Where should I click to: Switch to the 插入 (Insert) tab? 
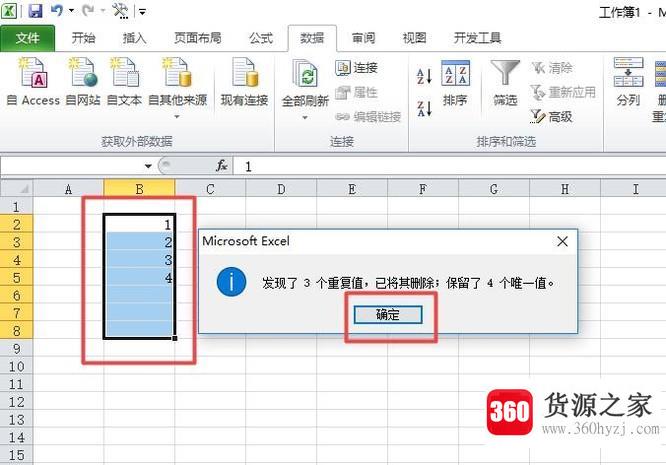[x=134, y=38]
